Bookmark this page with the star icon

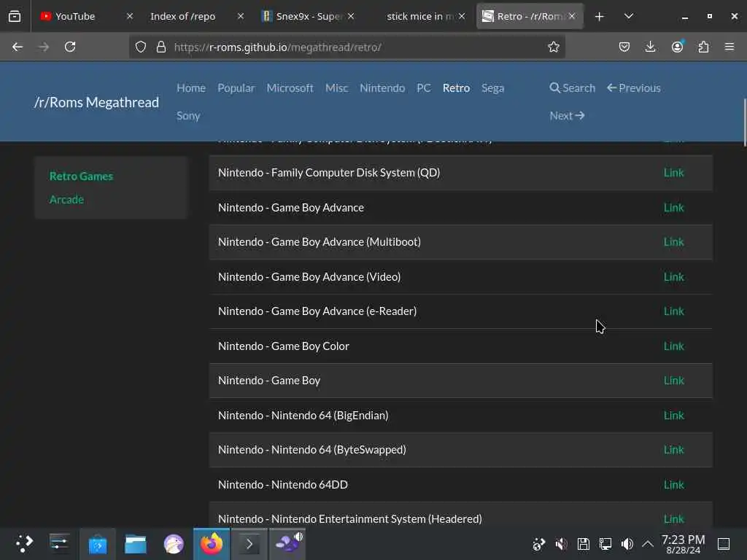[x=553, y=47]
